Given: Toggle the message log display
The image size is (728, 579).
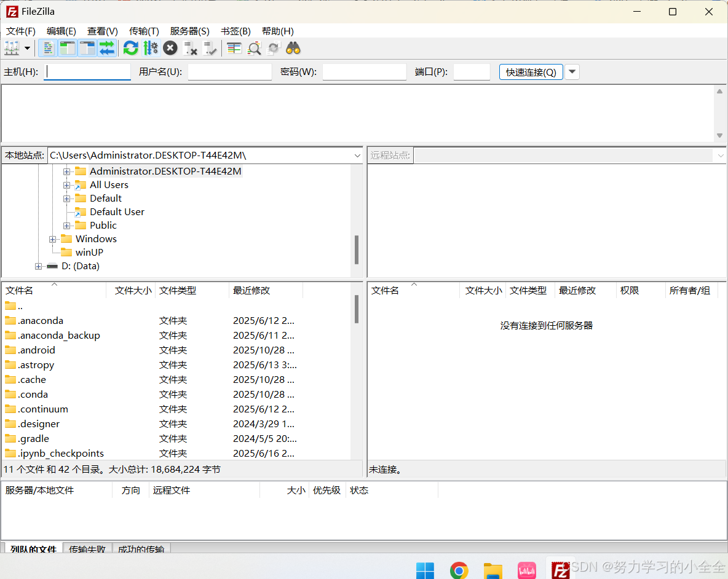Looking at the screenshot, I should coord(47,48).
